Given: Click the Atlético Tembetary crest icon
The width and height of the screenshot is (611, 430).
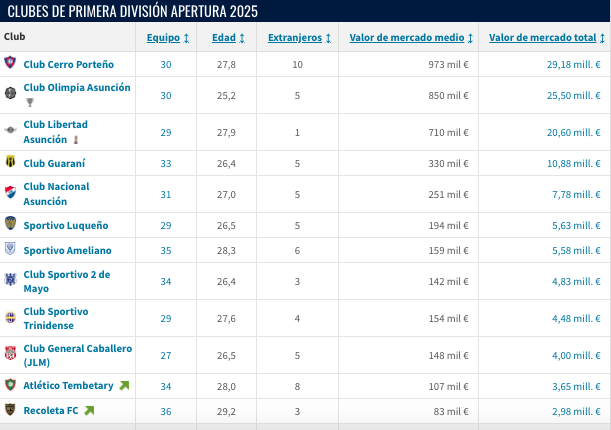Looking at the screenshot, I should point(10,384).
